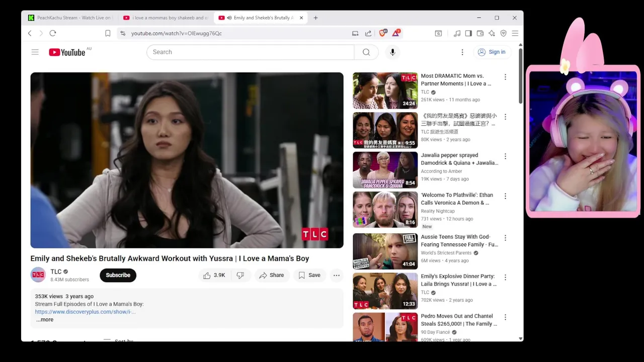Open Brave Shields lion icon
644x362 pixels.
[x=383, y=33]
